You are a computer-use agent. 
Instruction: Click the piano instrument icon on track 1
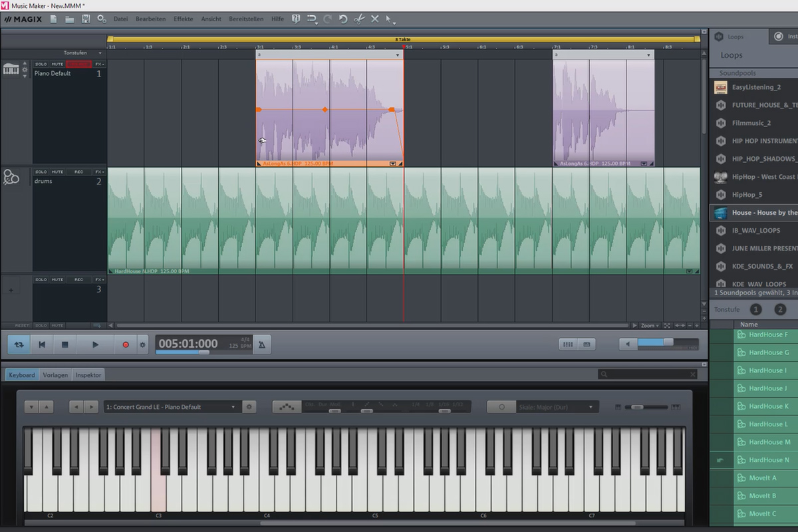pos(11,68)
